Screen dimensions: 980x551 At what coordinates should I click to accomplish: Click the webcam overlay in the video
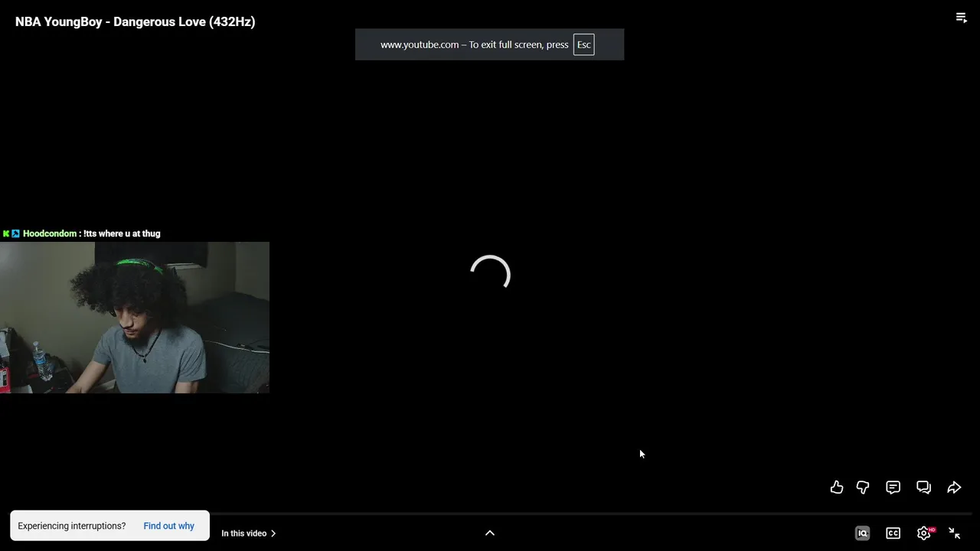tap(135, 318)
